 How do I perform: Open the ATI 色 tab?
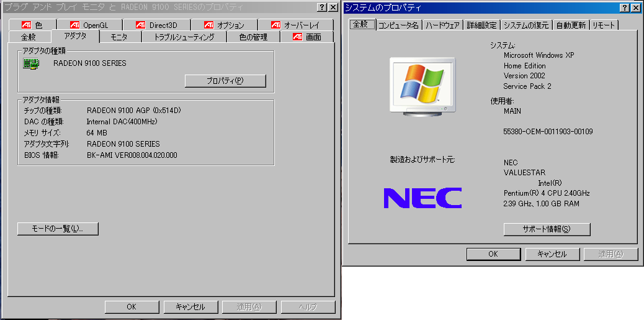point(33,25)
